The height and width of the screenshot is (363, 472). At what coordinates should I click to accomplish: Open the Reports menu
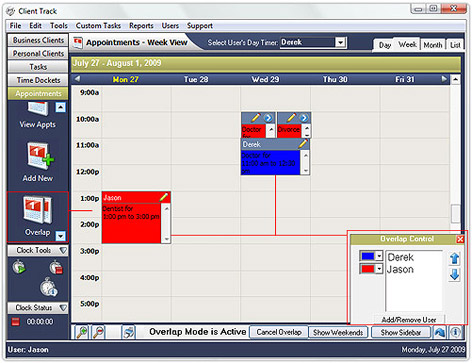(141, 26)
